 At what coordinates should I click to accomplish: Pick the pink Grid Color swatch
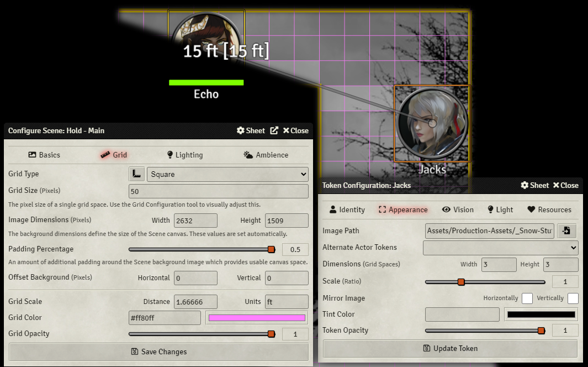[x=257, y=318]
